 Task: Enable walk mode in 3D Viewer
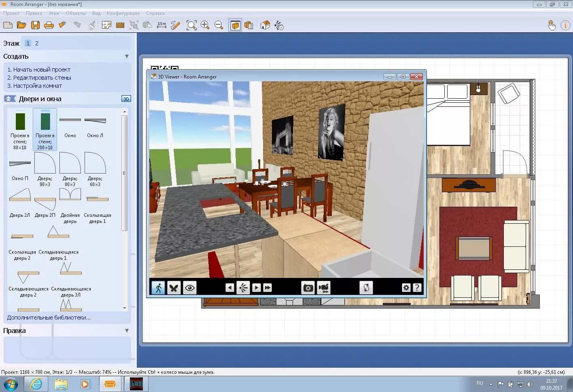tap(158, 288)
